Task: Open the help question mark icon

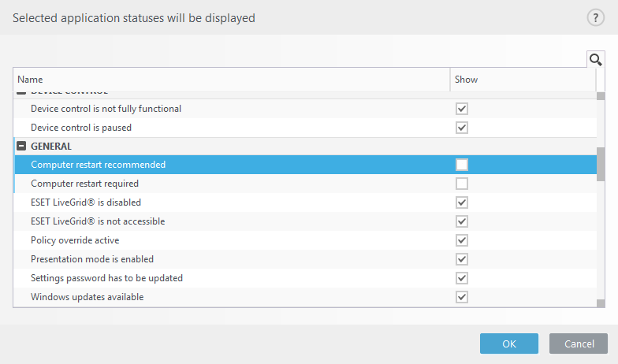Action: point(596,17)
